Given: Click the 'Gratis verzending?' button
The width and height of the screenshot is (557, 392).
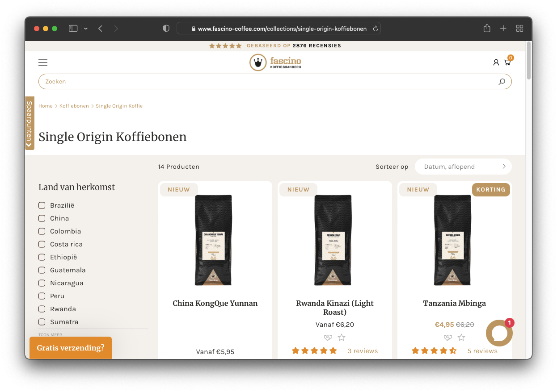Looking at the screenshot, I should click(71, 348).
